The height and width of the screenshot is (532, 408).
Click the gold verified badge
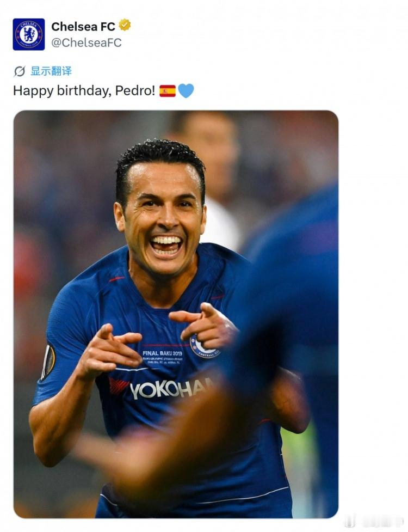(x=125, y=25)
